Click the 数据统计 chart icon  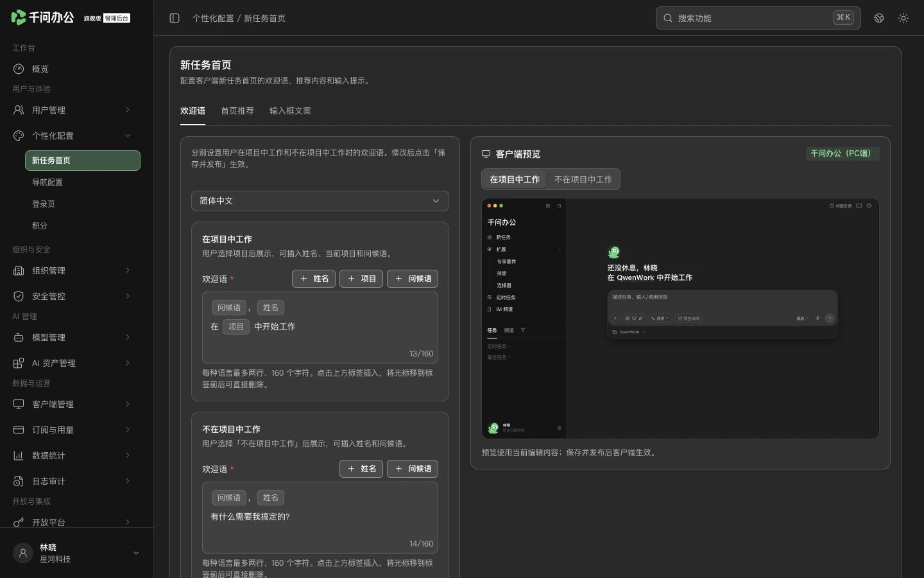click(x=19, y=455)
